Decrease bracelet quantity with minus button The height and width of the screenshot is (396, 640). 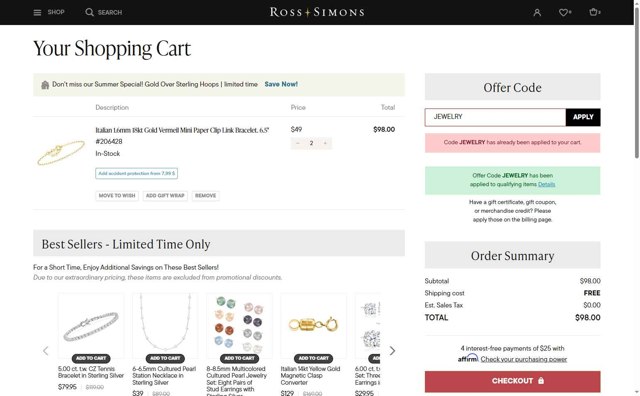coord(298,143)
